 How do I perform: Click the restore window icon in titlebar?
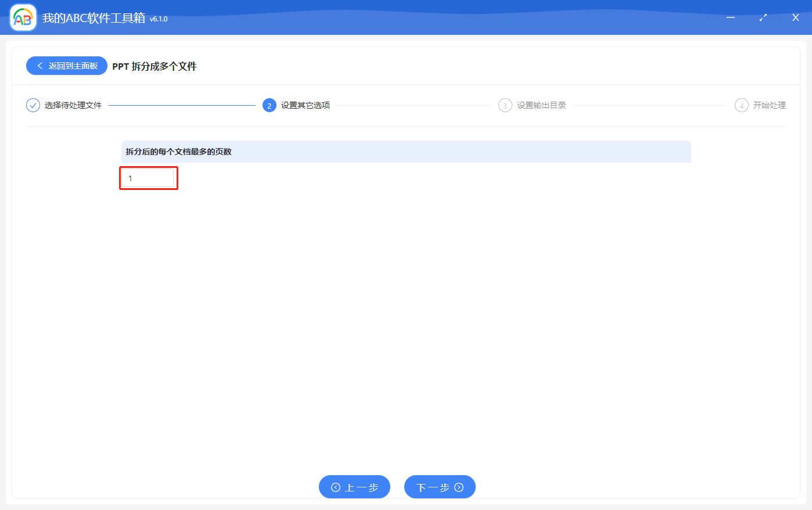(x=763, y=17)
